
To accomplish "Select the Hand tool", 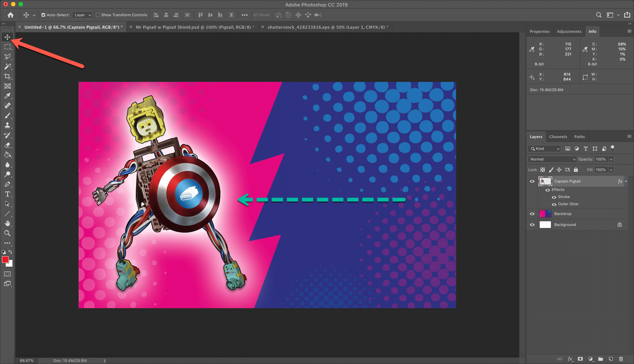I will tap(7, 223).
